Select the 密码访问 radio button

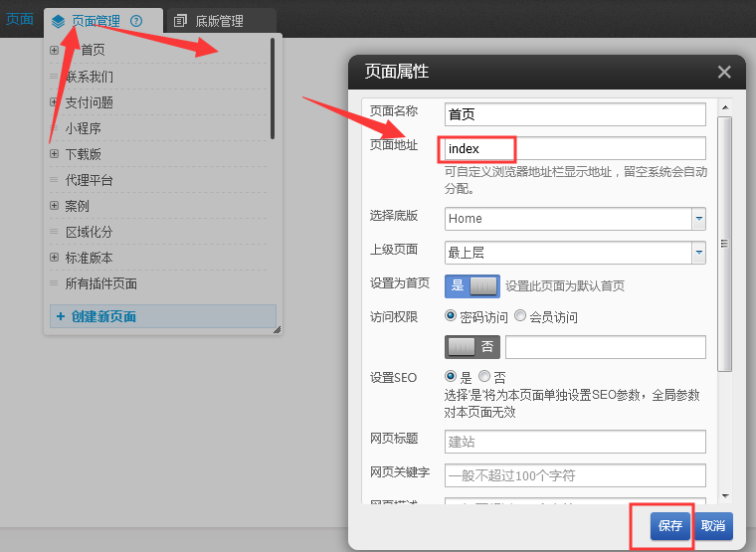(451, 316)
